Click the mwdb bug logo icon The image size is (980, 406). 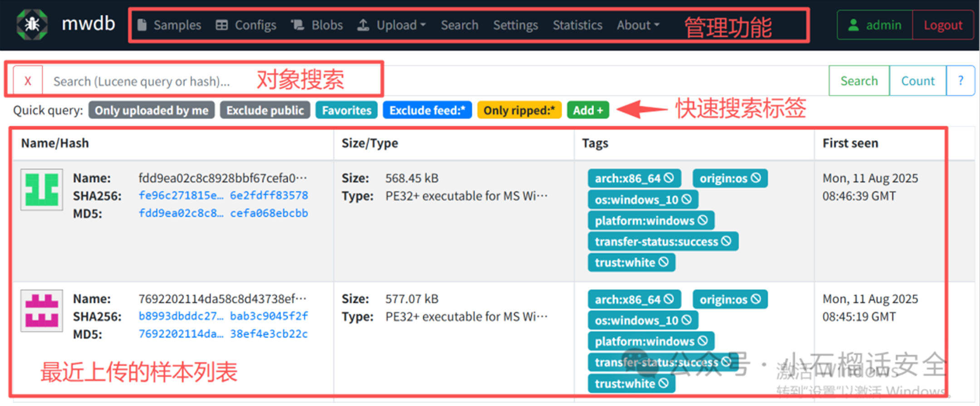(32, 25)
